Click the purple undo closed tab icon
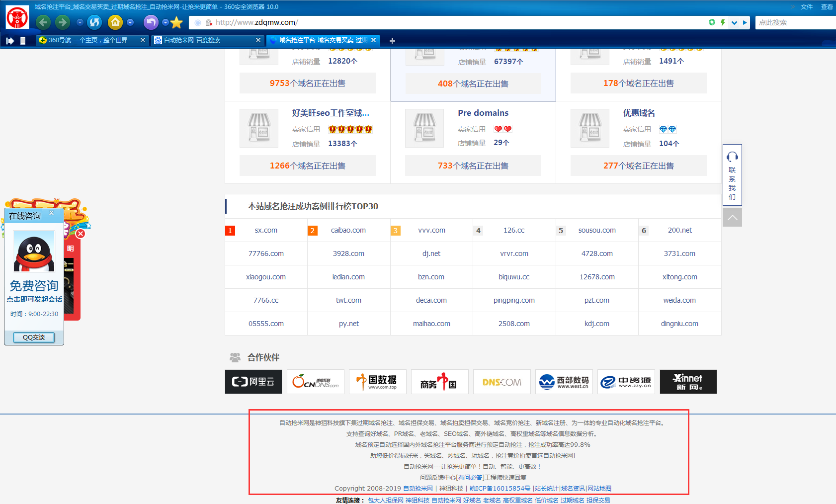 (151, 22)
